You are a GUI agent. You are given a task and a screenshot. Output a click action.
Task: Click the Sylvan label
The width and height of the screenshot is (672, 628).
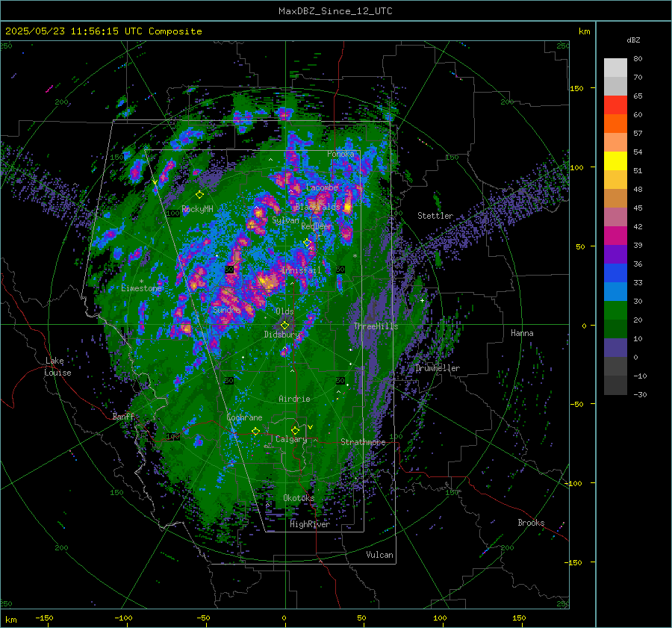(x=285, y=220)
